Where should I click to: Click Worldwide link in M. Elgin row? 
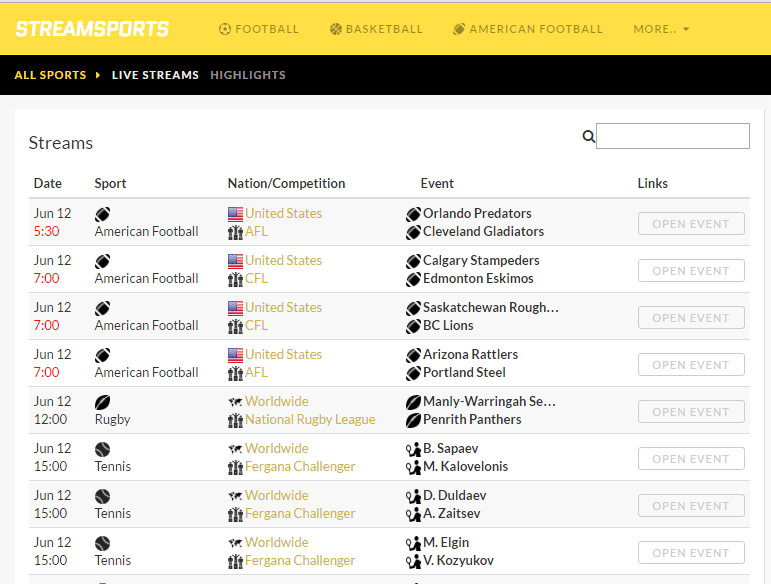[x=277, y=542]
